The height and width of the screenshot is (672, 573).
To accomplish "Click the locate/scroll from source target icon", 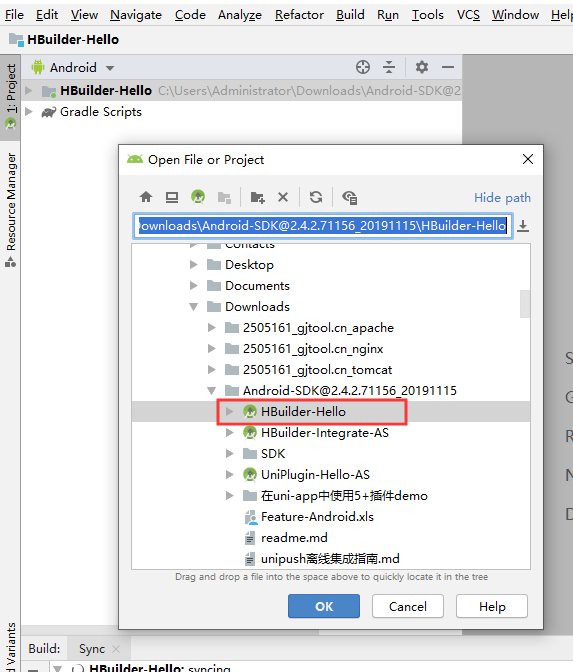I will pos(363,67).
